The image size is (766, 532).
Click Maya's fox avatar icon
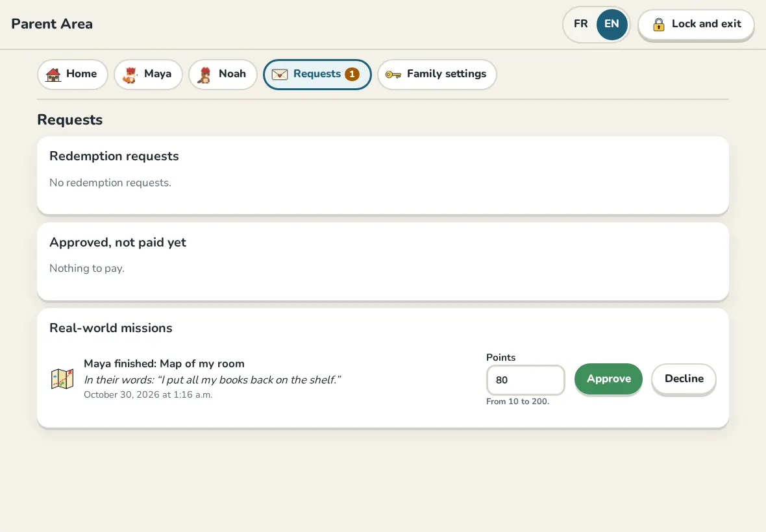129,75
